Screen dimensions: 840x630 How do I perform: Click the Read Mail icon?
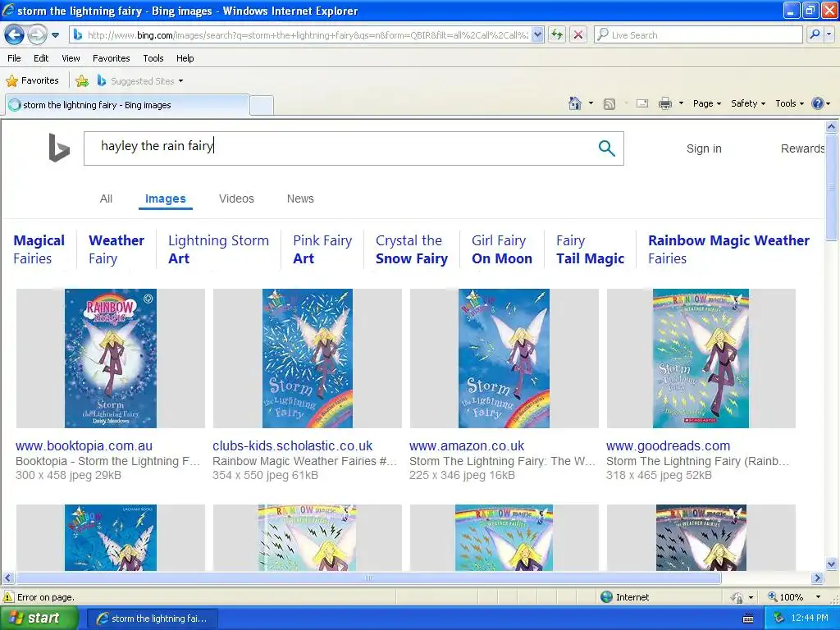coord(642,103)
